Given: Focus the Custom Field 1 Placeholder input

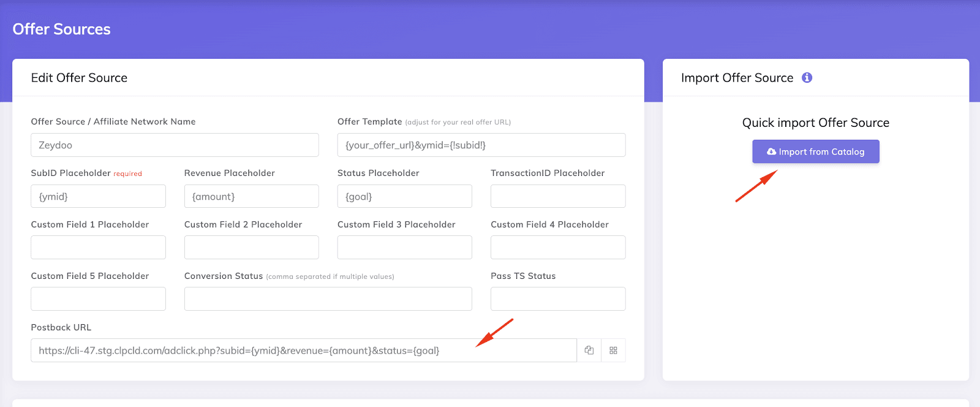Looking at the screenshot, I should pos(98,248).
